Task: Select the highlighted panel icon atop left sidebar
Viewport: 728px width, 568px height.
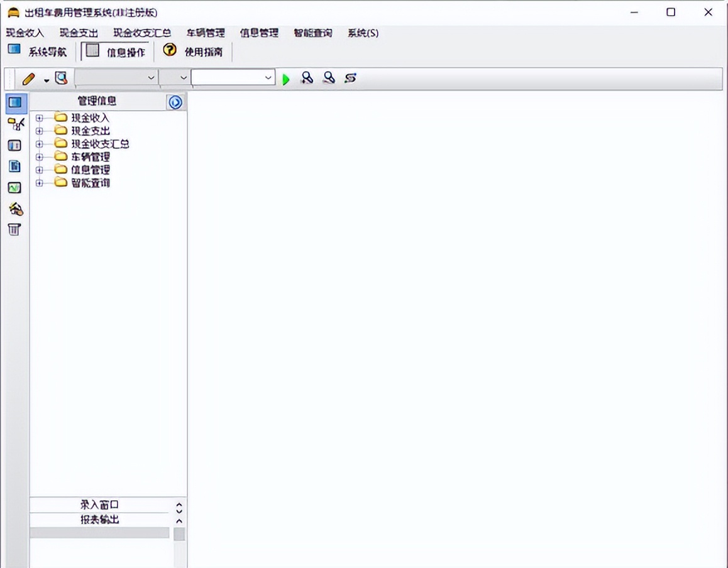Action: (x=15, y=102)
